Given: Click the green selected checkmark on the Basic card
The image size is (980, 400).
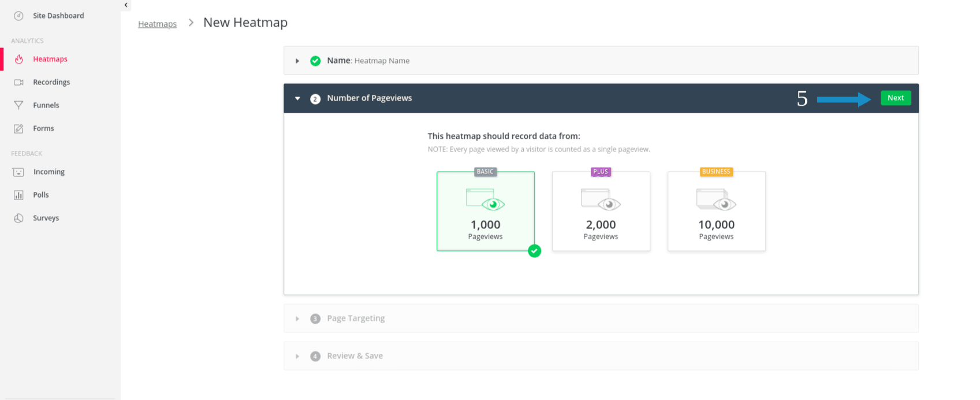Looking at the screenshot, I should coord(535,251).
